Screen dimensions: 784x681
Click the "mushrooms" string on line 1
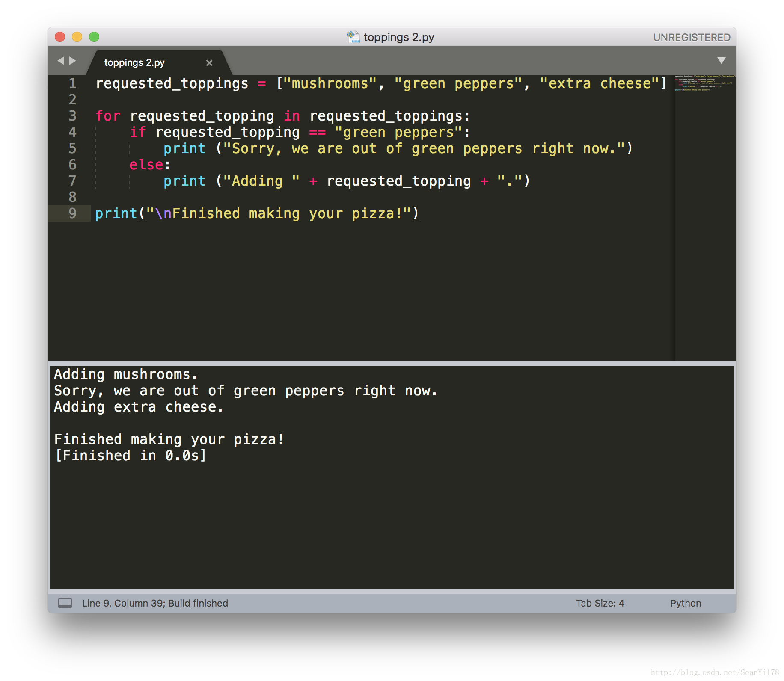coord(330,83)
